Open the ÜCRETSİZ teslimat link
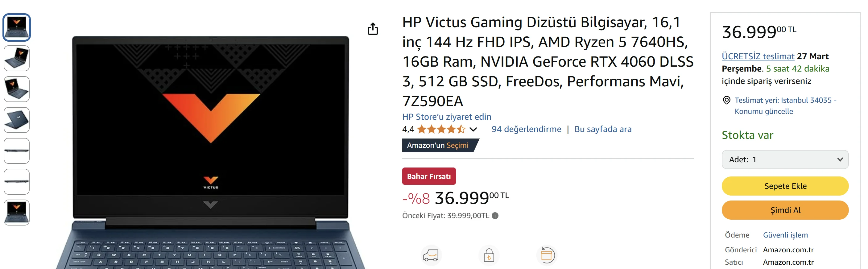868x269 pixels. [x=758, y=56]
